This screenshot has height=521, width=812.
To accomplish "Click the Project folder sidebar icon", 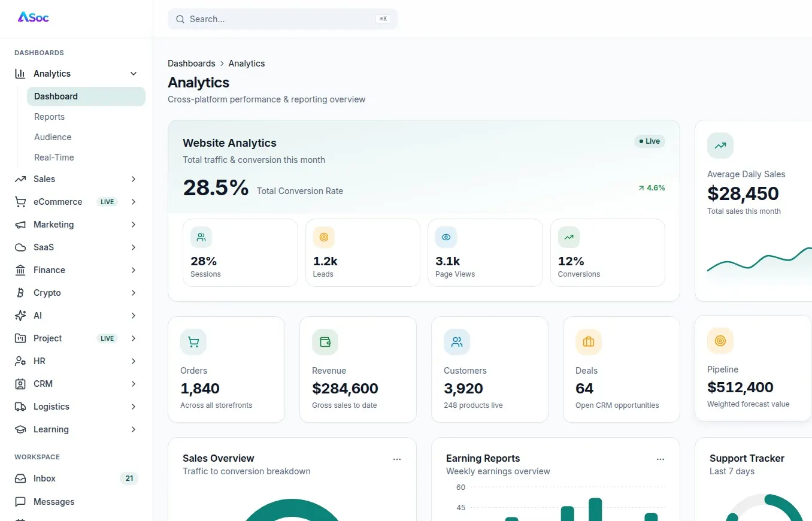I will click(20, 338).
